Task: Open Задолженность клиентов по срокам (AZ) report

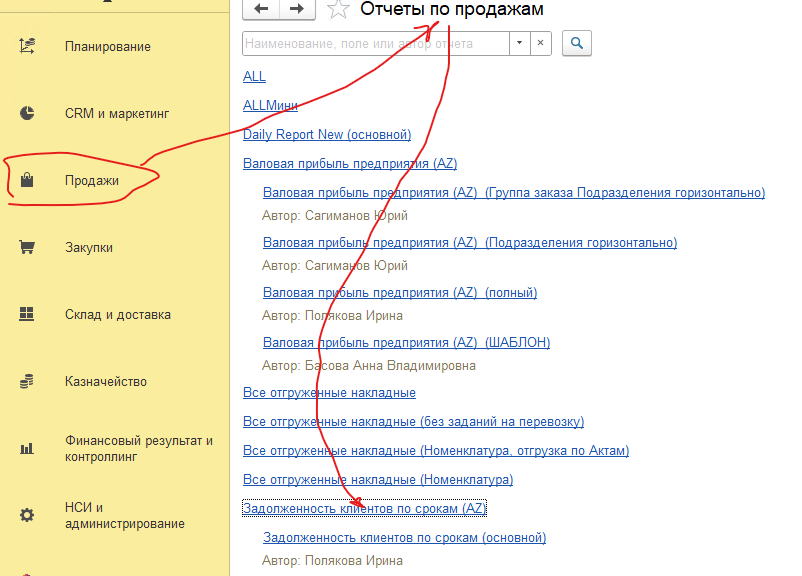Action: coord(364,508)
